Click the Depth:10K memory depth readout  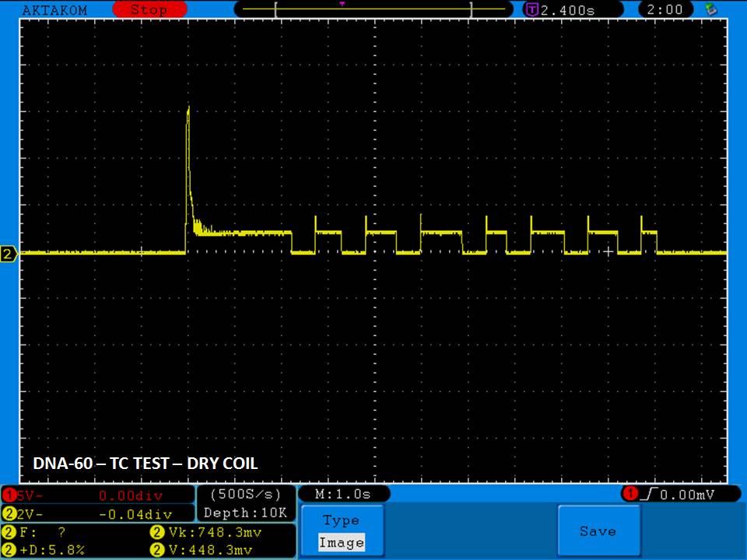point(245,513)
